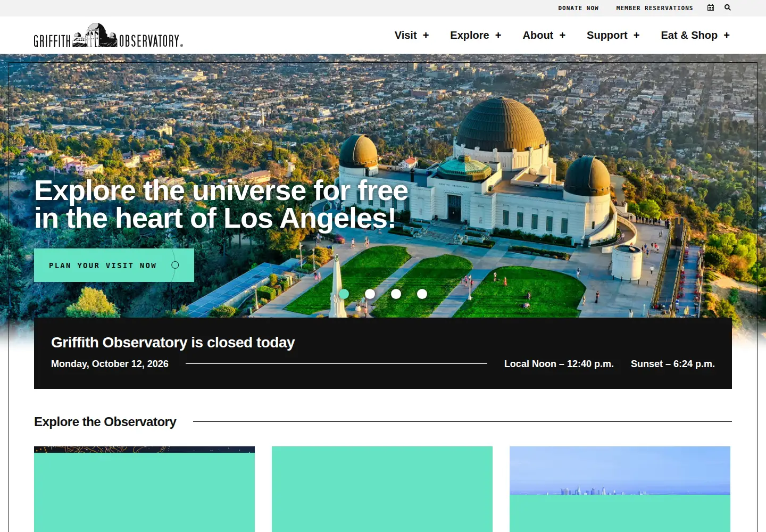766x532 pixels.
Task: Expand the Eat & Shop plus sign
Action: tap(727, 35)
